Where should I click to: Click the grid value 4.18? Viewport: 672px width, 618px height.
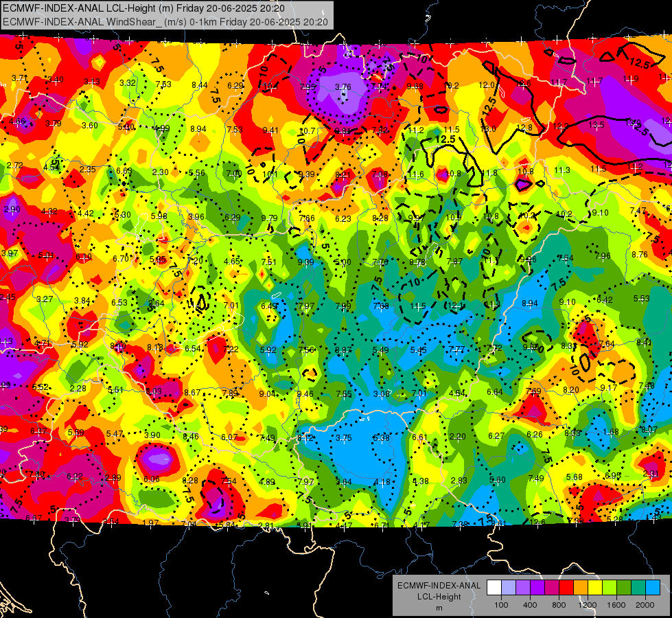[x=382, y=483]
